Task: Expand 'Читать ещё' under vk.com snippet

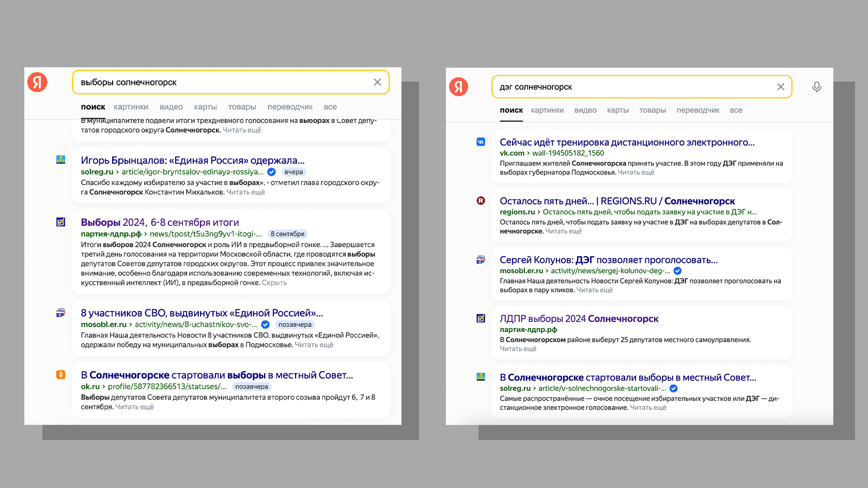Action: (x=636, y=172)
